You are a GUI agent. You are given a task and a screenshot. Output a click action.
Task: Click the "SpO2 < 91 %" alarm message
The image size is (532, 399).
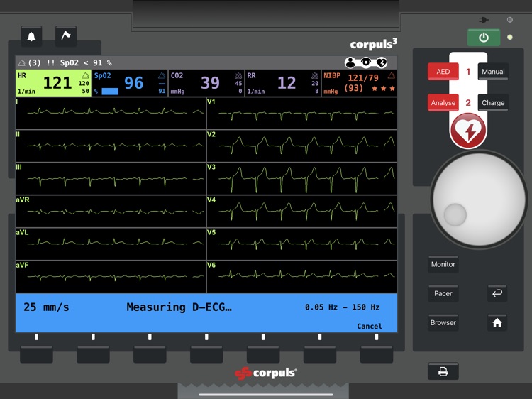pos(86,62)
